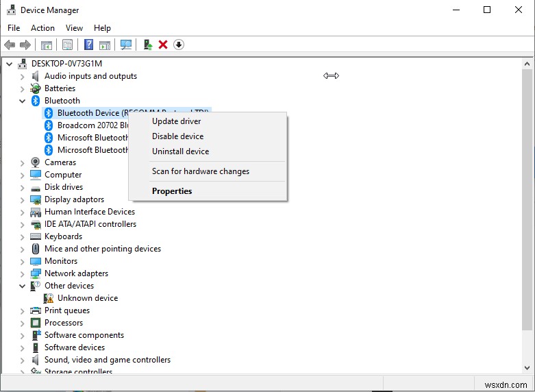
Task: Click the Software devices icon
Action: 36,347
